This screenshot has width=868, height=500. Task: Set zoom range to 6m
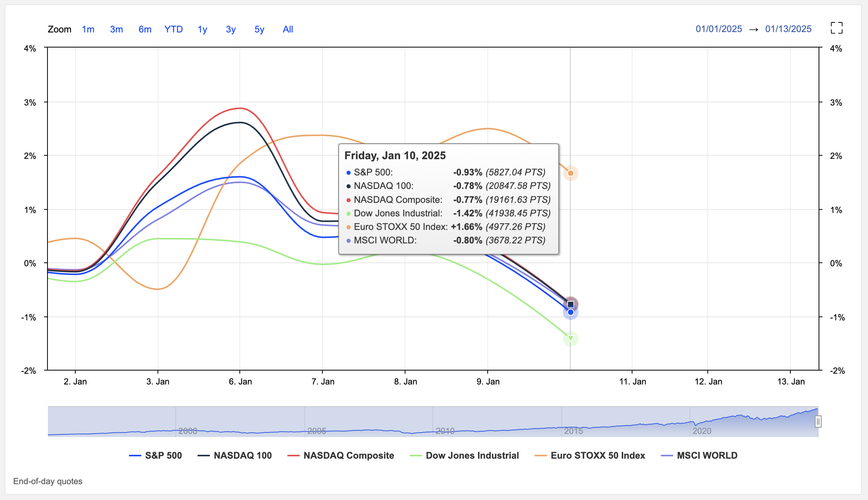145,29
